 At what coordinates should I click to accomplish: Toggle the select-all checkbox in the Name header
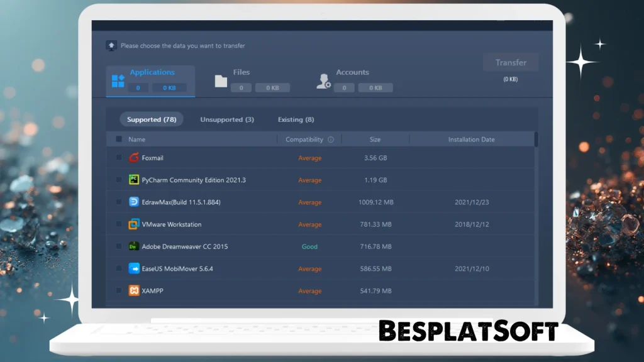click(x=118, y=139)
